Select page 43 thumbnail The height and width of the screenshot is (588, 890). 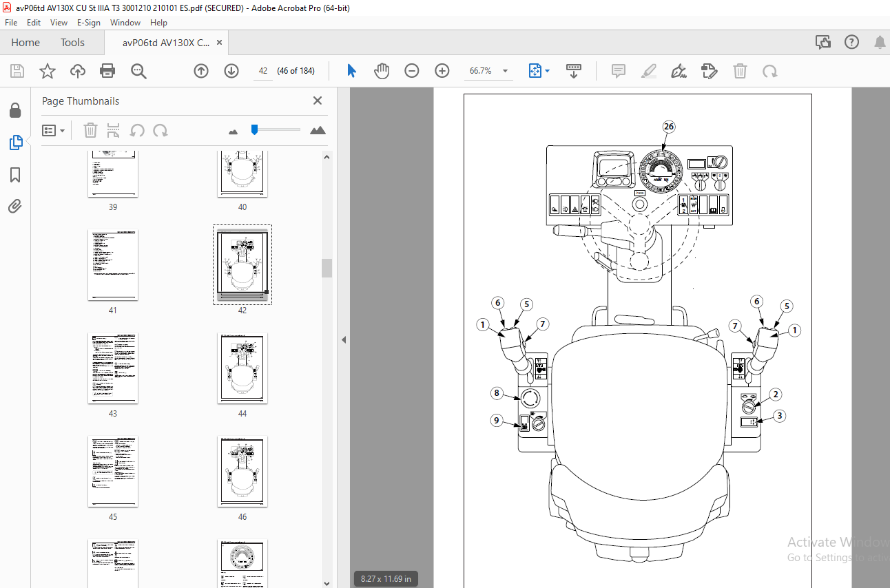113,368
